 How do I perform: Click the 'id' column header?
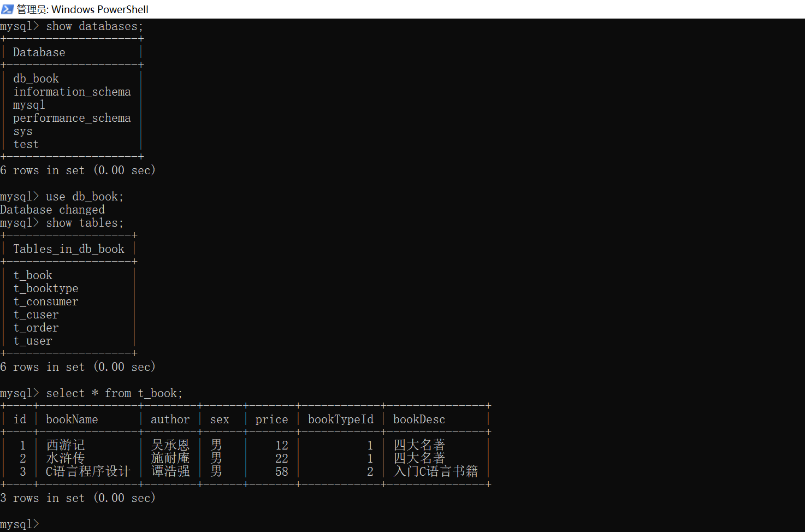[20, 419]
